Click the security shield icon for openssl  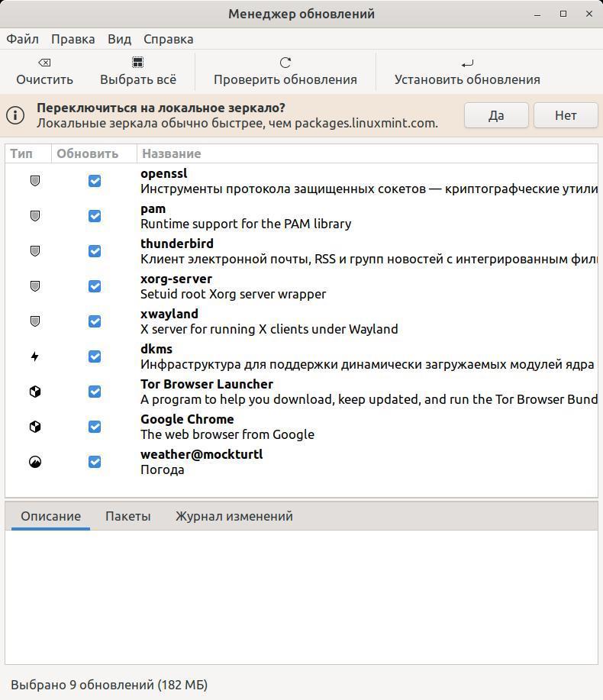35,181
